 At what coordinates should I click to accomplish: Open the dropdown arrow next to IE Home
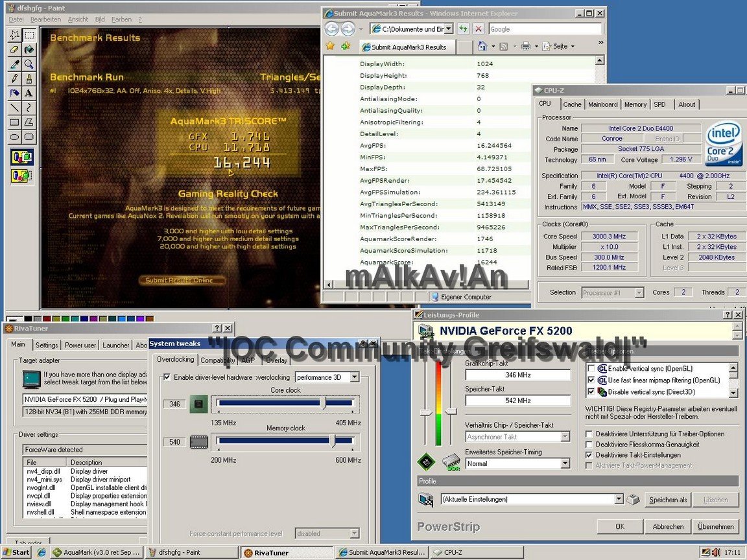click(493, 47)
